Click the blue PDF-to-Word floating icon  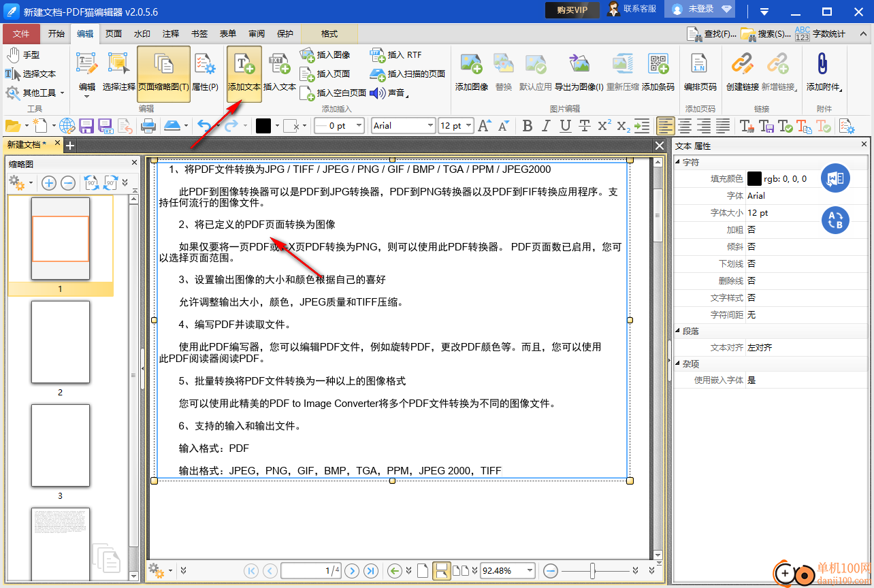835,178
